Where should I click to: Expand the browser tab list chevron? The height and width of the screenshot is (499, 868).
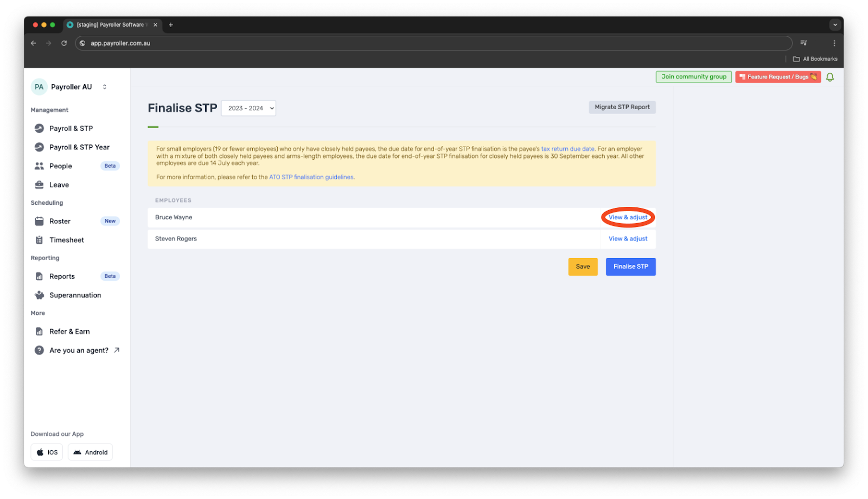(834, 24)
